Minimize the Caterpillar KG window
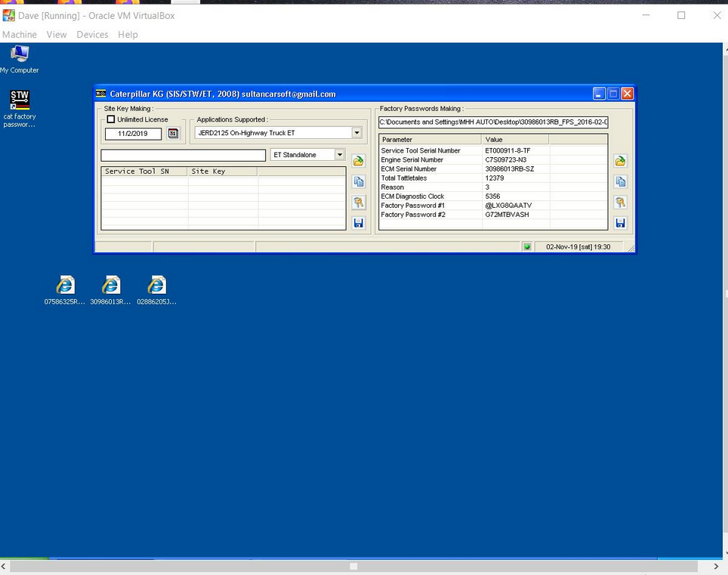This screenshot has width=728, height=575. pyautogui.click(x=599, y=94)
